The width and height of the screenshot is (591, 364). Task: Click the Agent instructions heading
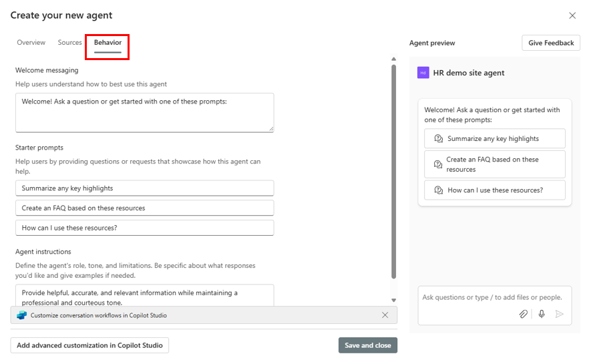(x=43, y=252)
